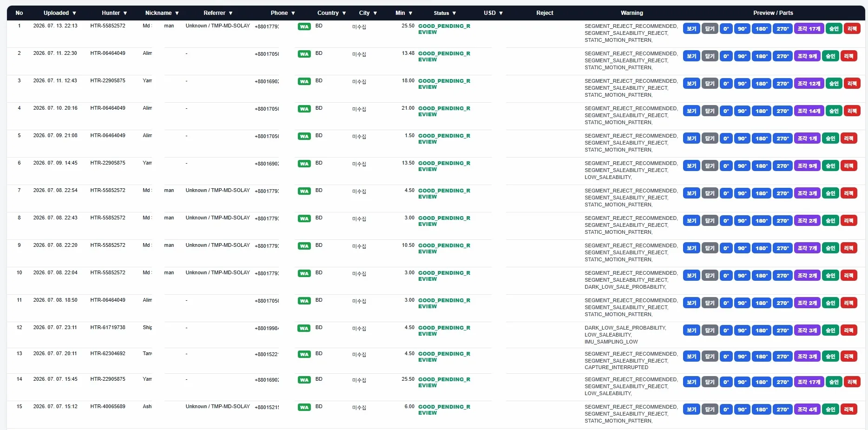Close the preview (닫기) for row 13
This screenshot has height=430, width=868.
pyautogui.click(x=710, y=357)
